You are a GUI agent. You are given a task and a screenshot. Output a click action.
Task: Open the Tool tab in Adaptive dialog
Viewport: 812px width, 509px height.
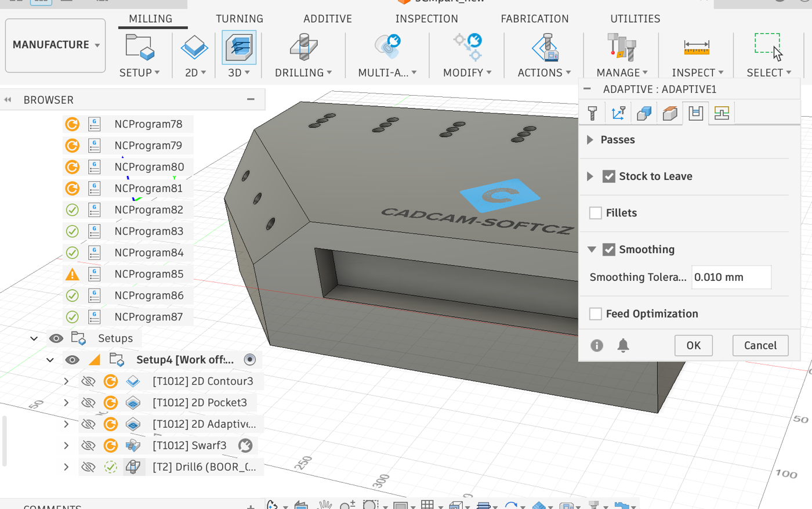tap(592, 113)
